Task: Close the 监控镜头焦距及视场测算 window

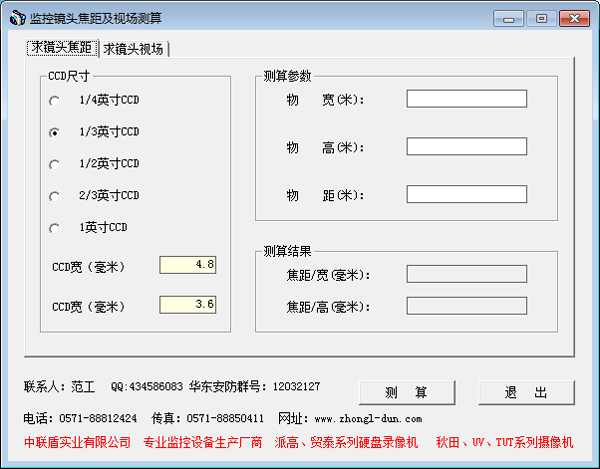Action: pyautogui.click(x=574, y=18)
